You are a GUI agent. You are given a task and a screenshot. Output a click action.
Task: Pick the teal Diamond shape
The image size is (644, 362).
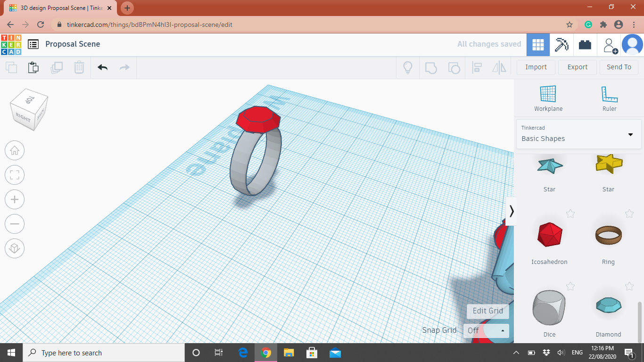(x=608, y=305)
